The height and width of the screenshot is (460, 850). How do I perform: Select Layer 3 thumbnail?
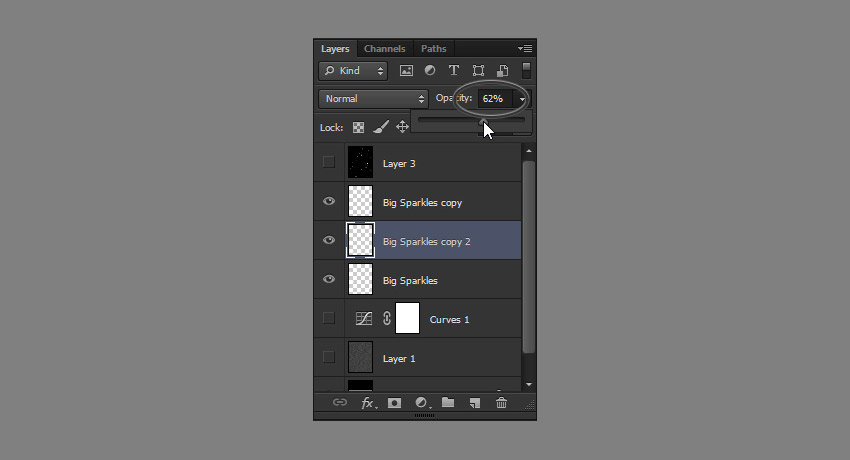click(360, 162)
